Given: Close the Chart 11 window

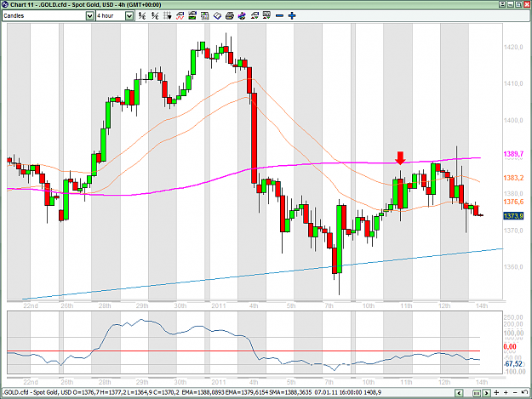Looking at the screenshot, I should [x=526, y=4].
